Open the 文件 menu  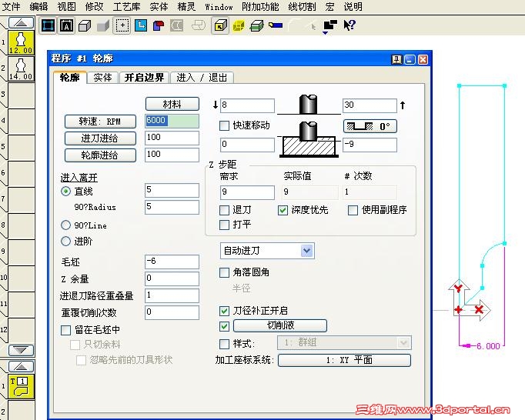(x=11, y=6)
